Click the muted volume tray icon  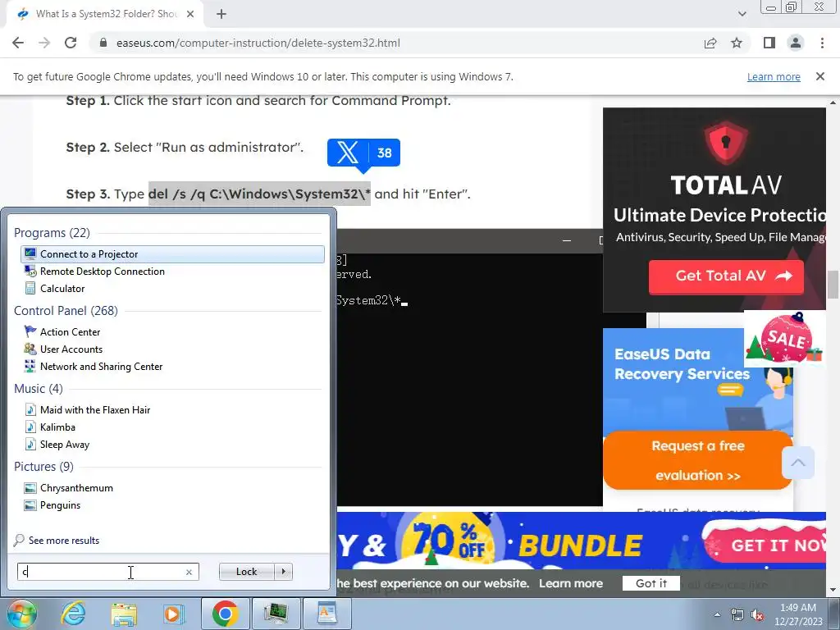[757, 614]
